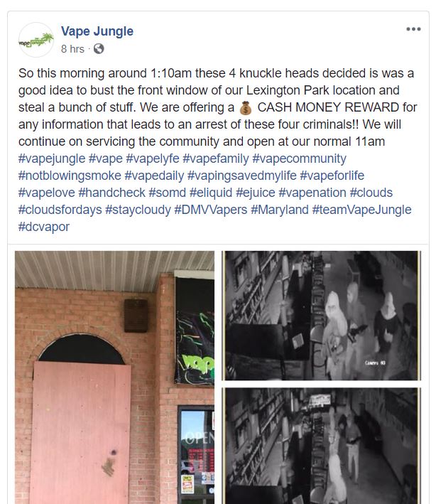
Task: Open the Vape Jungle page name link
Action: click(x=97, y=31)
